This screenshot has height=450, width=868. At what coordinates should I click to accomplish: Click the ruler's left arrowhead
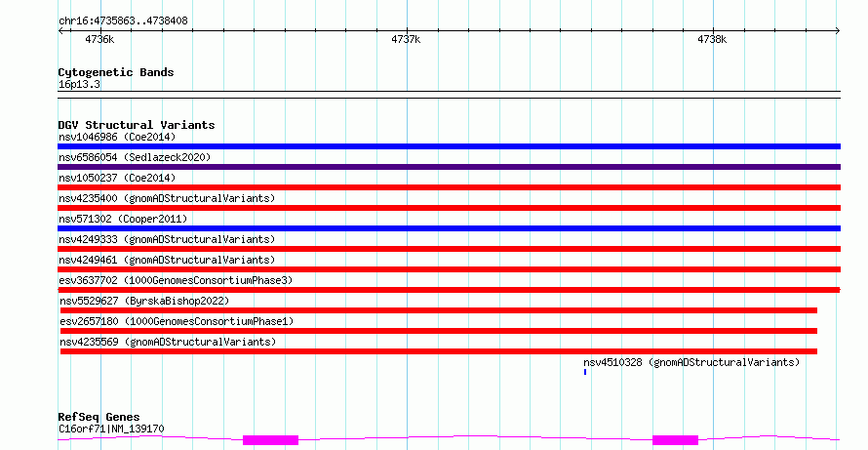coord(60,31)
